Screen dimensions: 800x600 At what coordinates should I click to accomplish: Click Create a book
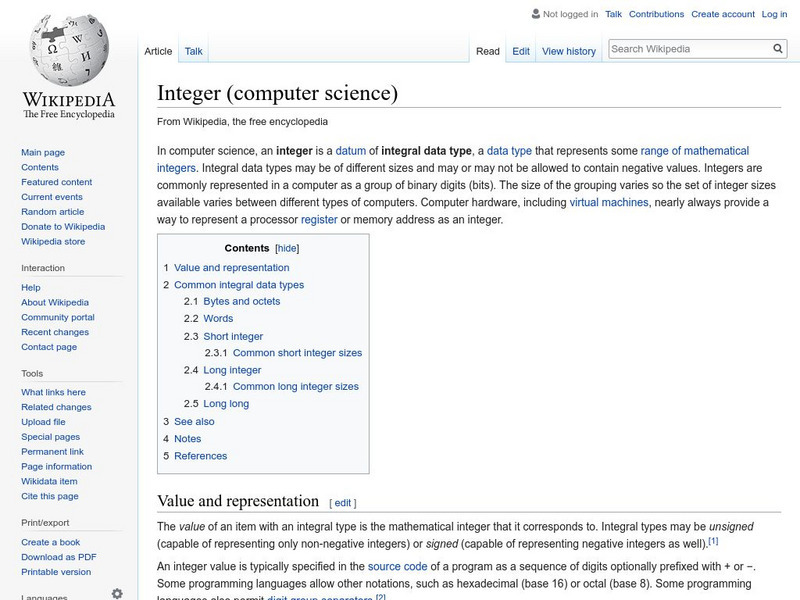(51, 542)
